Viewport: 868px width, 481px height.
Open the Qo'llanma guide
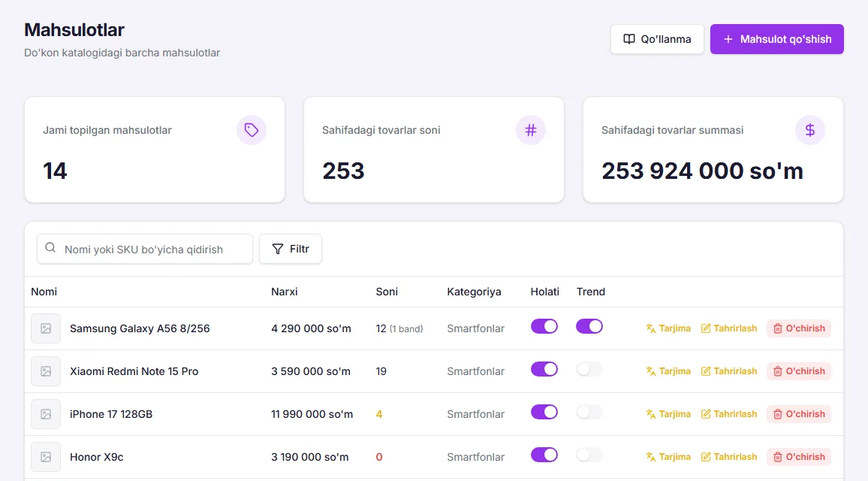[x=657, y=39]
